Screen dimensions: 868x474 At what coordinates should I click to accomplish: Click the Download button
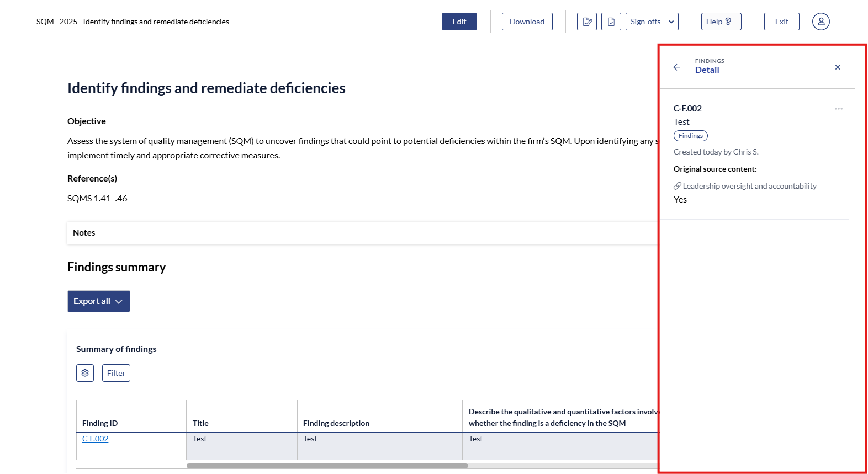pos(527,22)
